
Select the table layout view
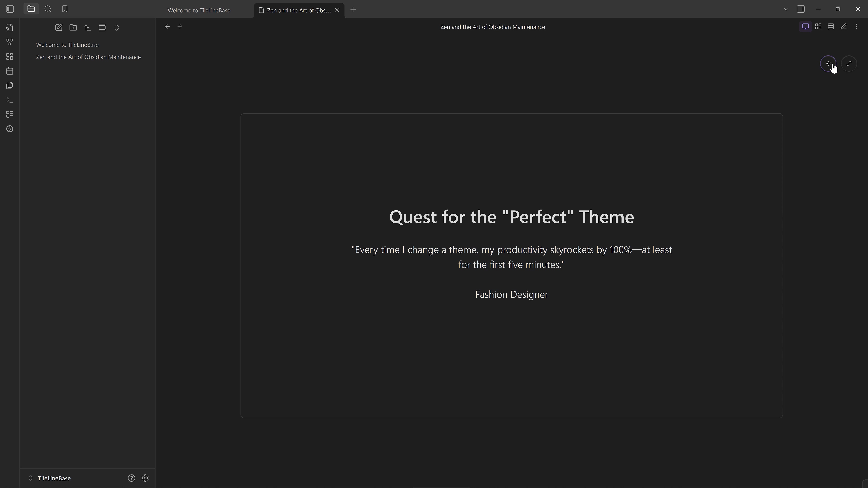pos(831,26)
